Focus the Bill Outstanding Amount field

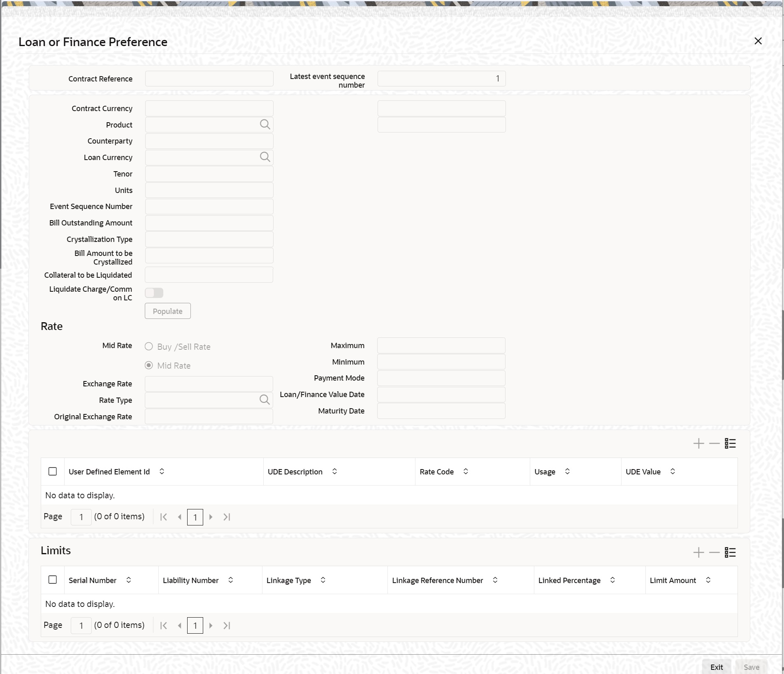209,223
